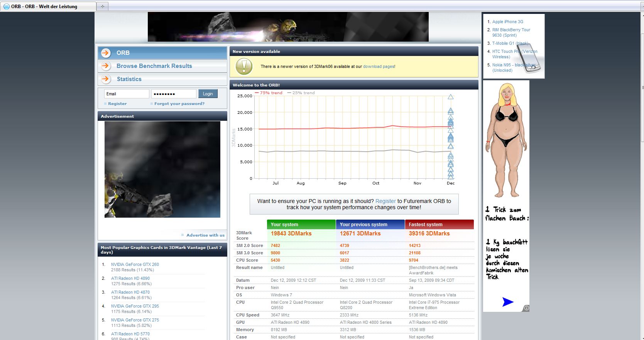Image resolution: width=644 pixels, height=340 pixels.
Task: Open RIM BlackBerry Tour 9630 link
Action: [511, 32]
